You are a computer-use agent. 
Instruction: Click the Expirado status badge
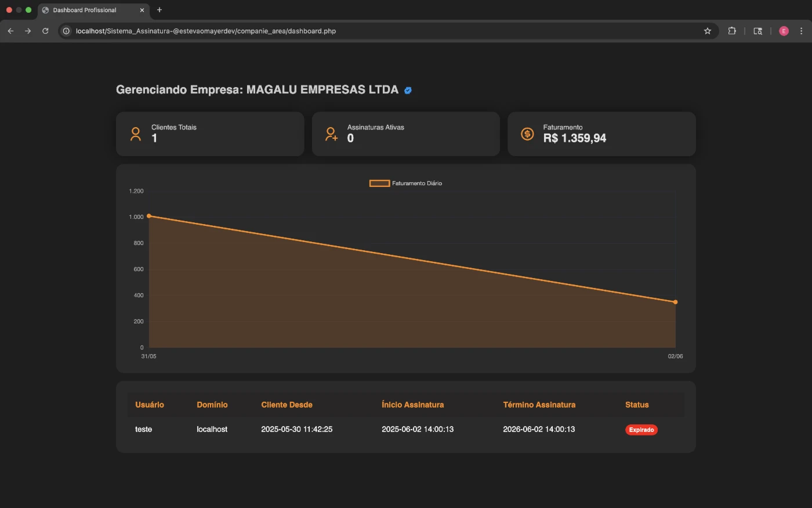click(x=641, y=430)
